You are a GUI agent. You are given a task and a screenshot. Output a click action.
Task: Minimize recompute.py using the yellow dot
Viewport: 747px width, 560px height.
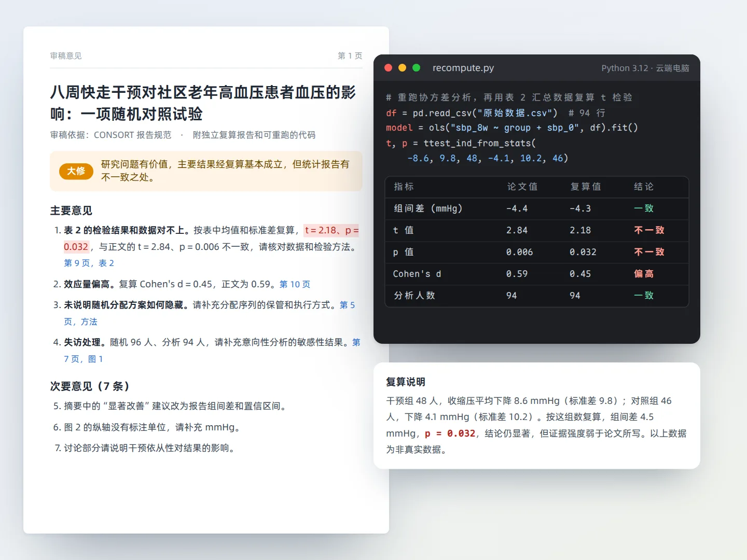(402, 68)
